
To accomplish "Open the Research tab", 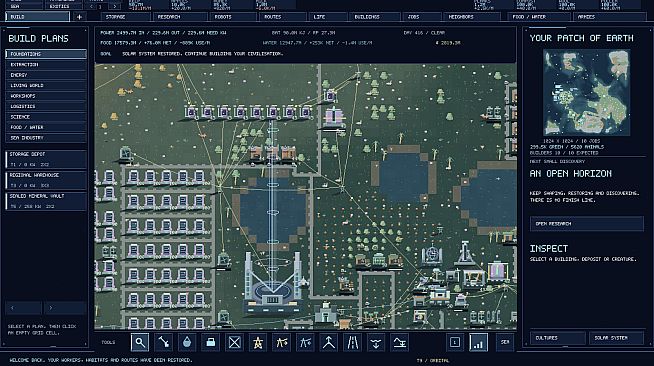I will [180, 17].
